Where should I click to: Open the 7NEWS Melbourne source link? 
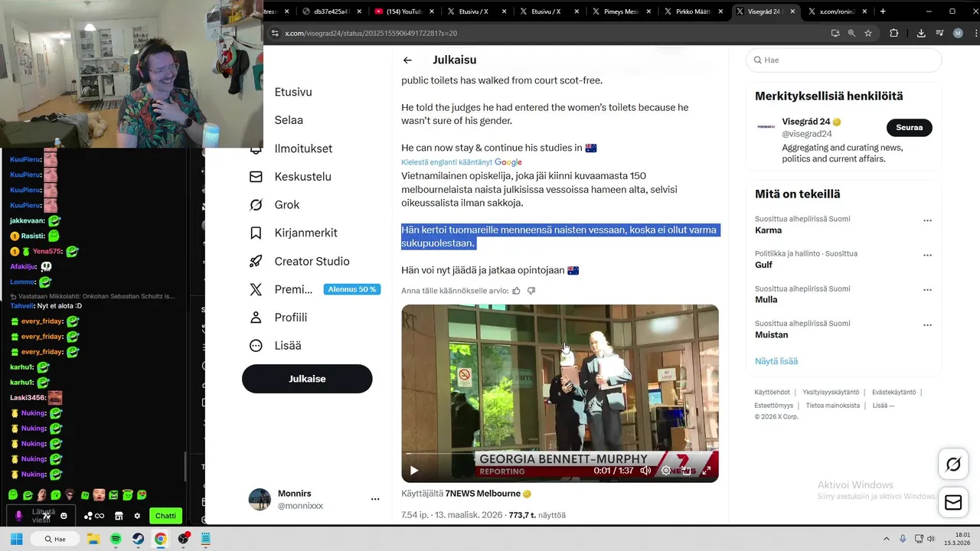pyautogui.click(x=482, y=494)
